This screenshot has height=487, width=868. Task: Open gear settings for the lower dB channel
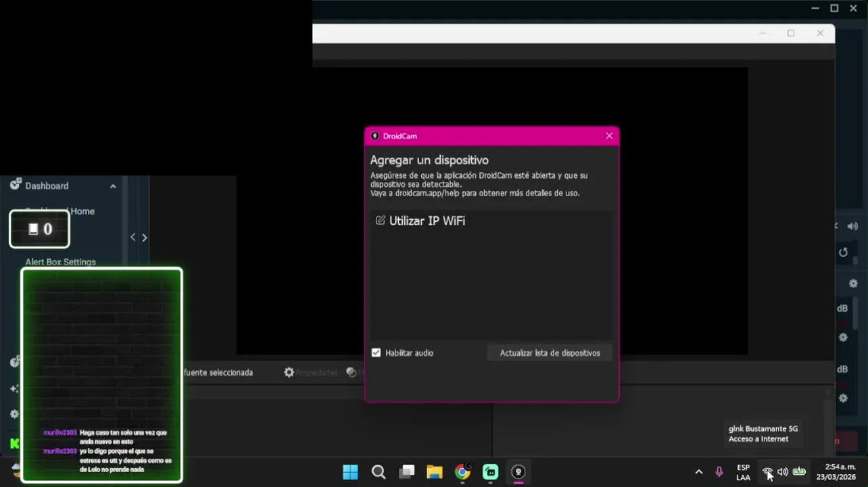click(x=843, y=398)
